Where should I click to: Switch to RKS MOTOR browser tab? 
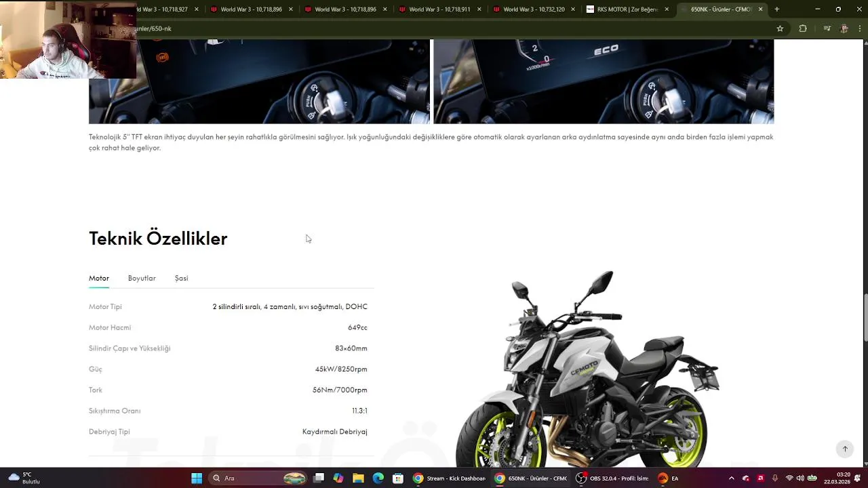tap(627, 9)
